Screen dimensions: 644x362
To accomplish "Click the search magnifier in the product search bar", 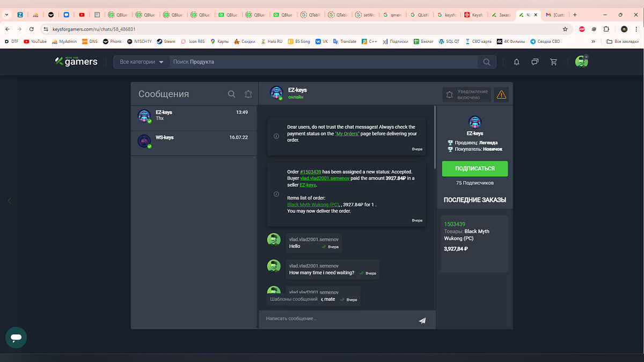I will [486, 62].
